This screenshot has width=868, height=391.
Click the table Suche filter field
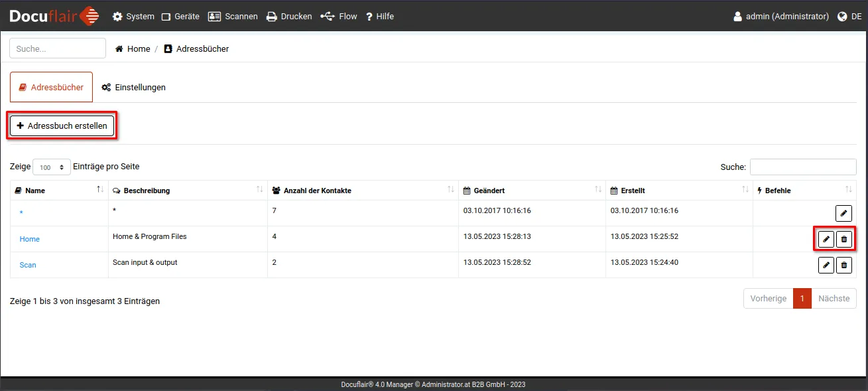click(802, 167)
